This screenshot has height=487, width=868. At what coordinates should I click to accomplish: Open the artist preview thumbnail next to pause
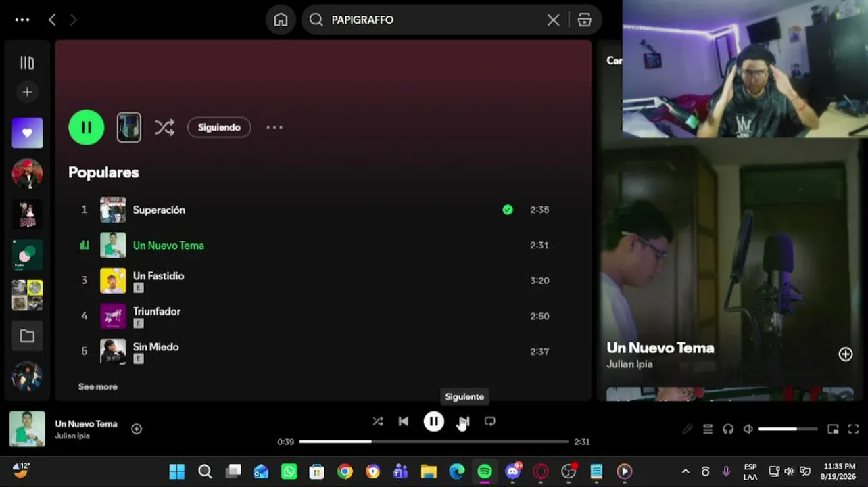click(129, 127)
